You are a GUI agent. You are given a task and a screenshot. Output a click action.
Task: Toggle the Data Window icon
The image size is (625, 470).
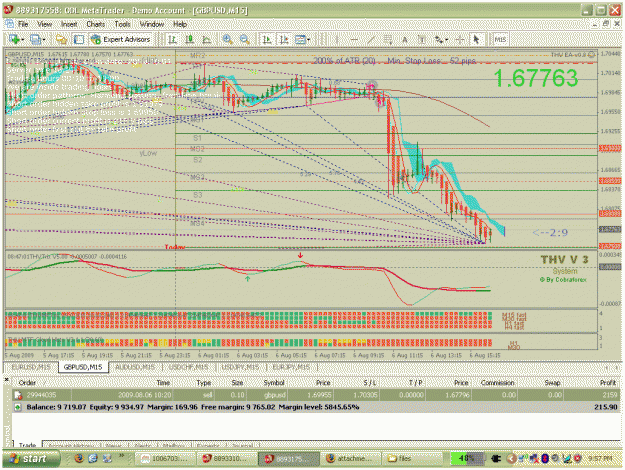coord(79,39)
